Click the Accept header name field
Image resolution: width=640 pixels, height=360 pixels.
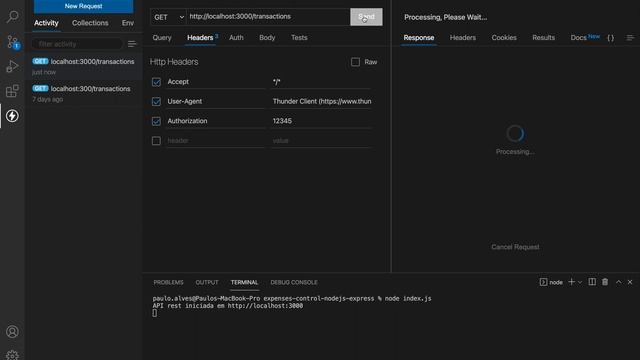216,82
